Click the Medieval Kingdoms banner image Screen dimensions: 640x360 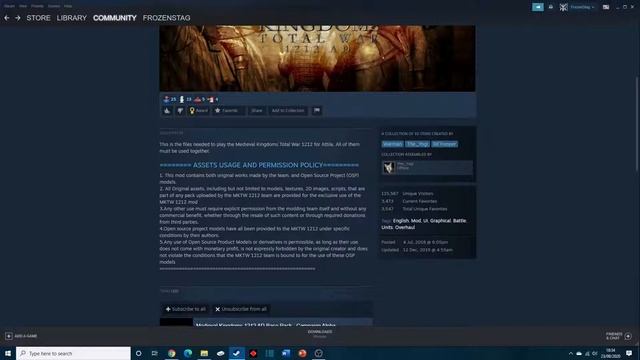317,58
